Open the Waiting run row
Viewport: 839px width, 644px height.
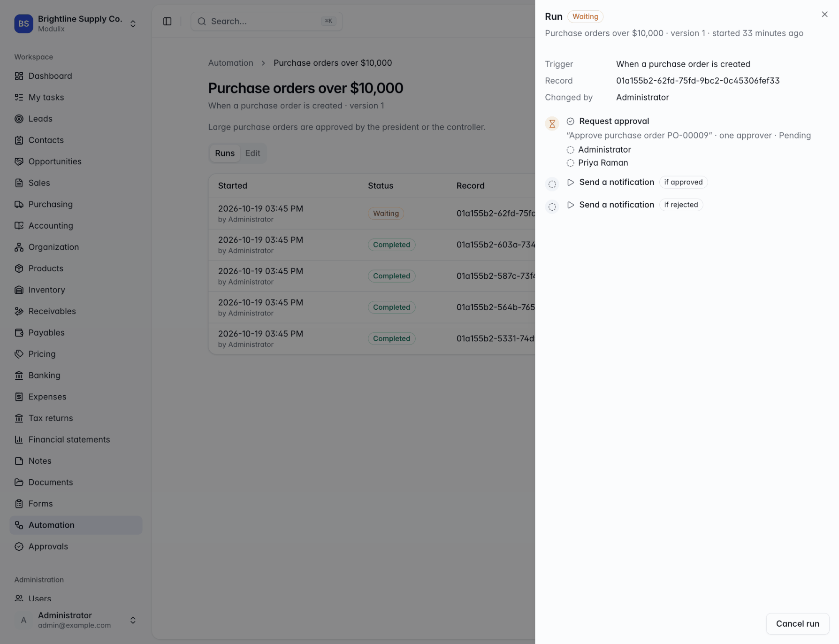click(372, 214)
